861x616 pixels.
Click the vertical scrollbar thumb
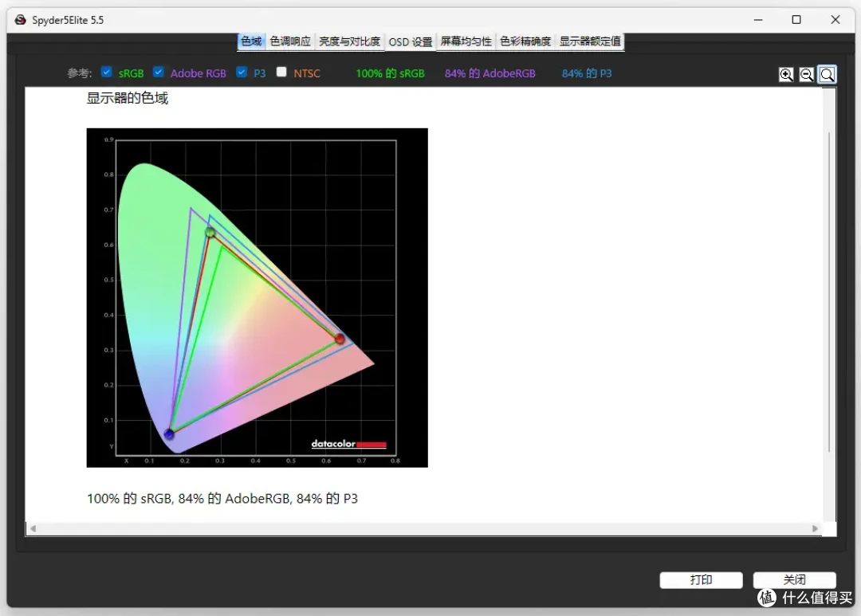[829, 292]
